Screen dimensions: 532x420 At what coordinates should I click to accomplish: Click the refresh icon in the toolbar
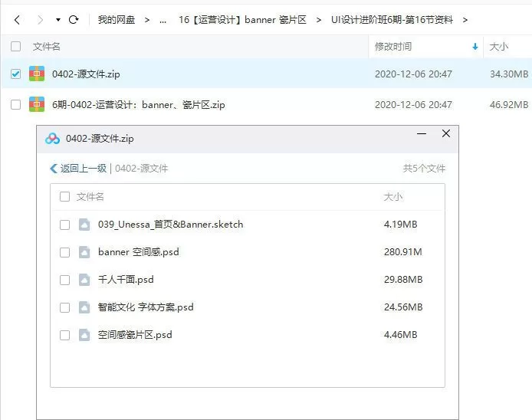[x=74, y=19]
